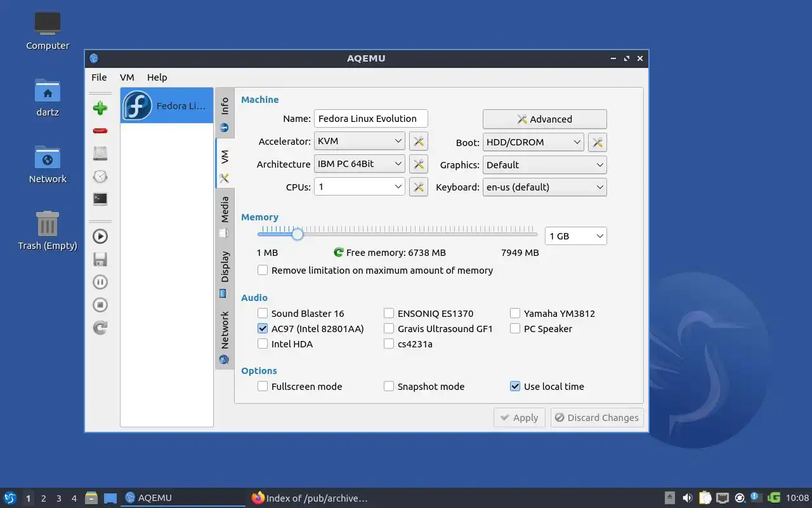Enable Snapshot mode checkbox

tap(389, 386)
